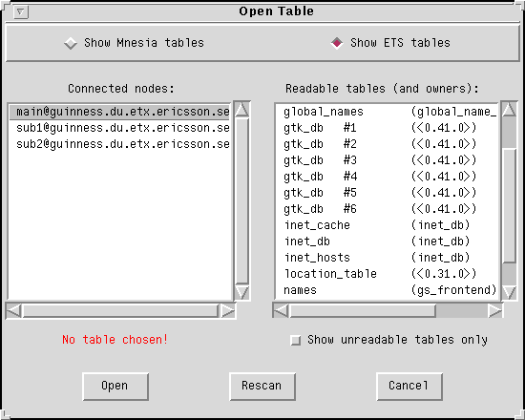Select the location_table row
Viewport: 525px width, 420px height.
coord(387,274)
